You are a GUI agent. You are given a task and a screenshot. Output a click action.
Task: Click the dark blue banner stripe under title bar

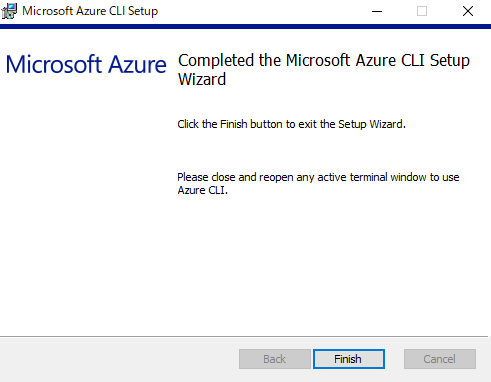click(x=245, y=26)
